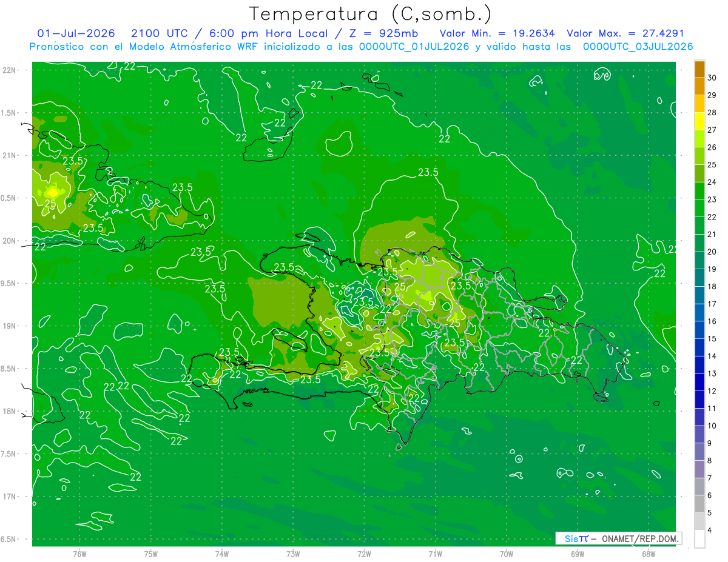The height and width of the screenshot is (562, 728).
Task: Click the title 'Temperatura (C,somb.)'
Action: point(370,15)
